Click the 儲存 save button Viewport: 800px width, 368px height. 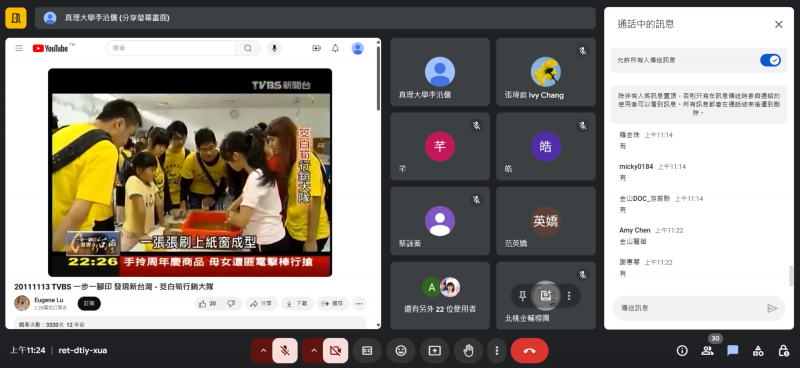[x=333, y=304]
